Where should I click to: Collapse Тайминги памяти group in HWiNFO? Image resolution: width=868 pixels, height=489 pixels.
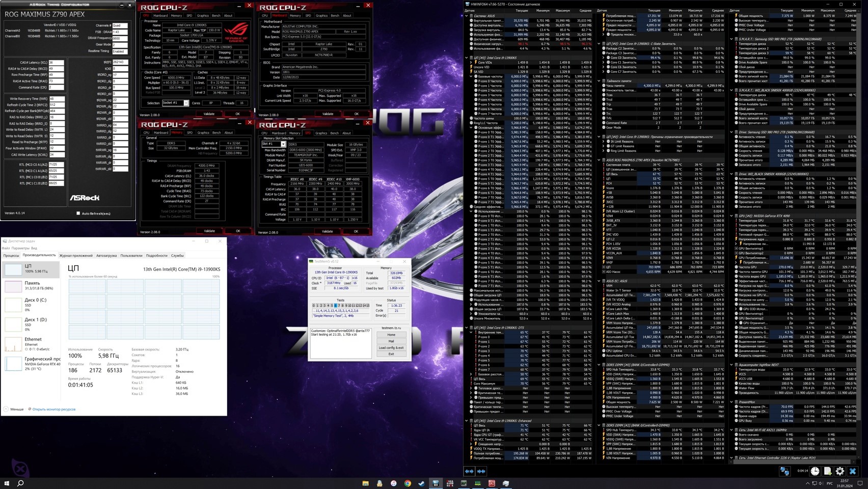point(599,81)
